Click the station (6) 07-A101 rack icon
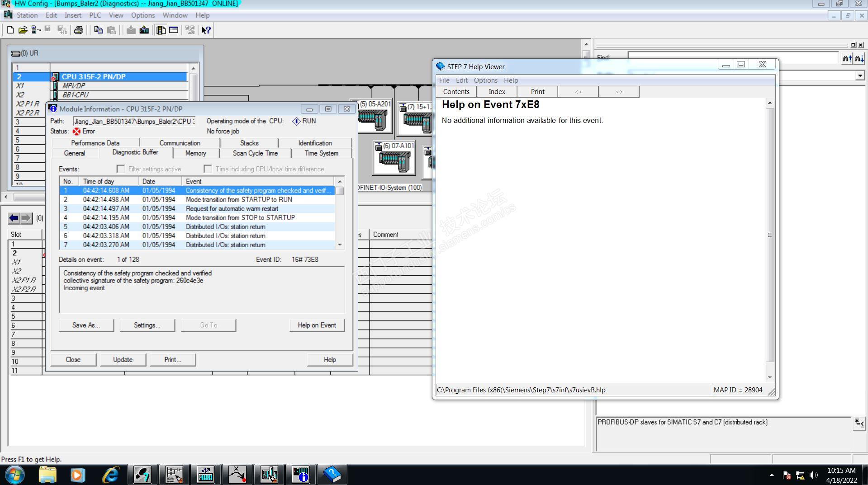868x485 pixels. click(394, 158)
